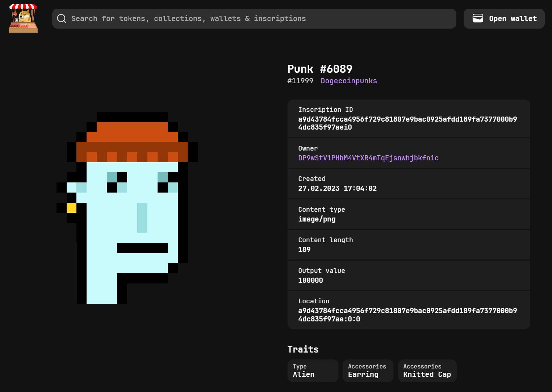
Task: Click the Traits section heading
Action: point(303,349)
